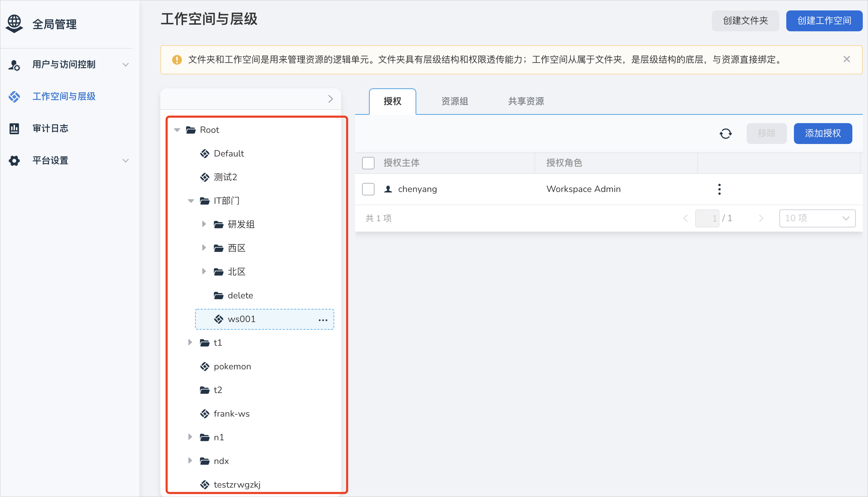Click the frank-ws workspace icon
868x497 pixels.
click(x=205, y=414)
